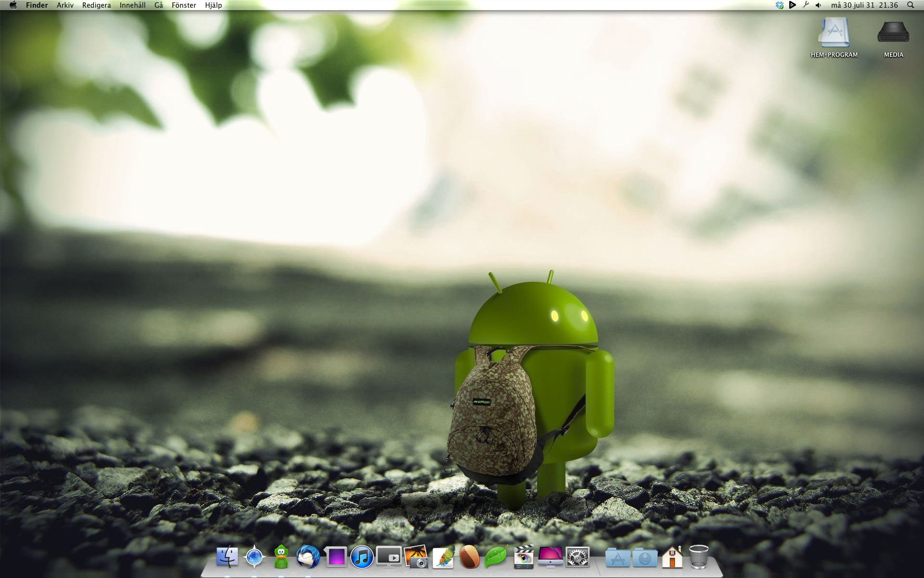Launch iPhoto from the Dock

tap(416, 557)
